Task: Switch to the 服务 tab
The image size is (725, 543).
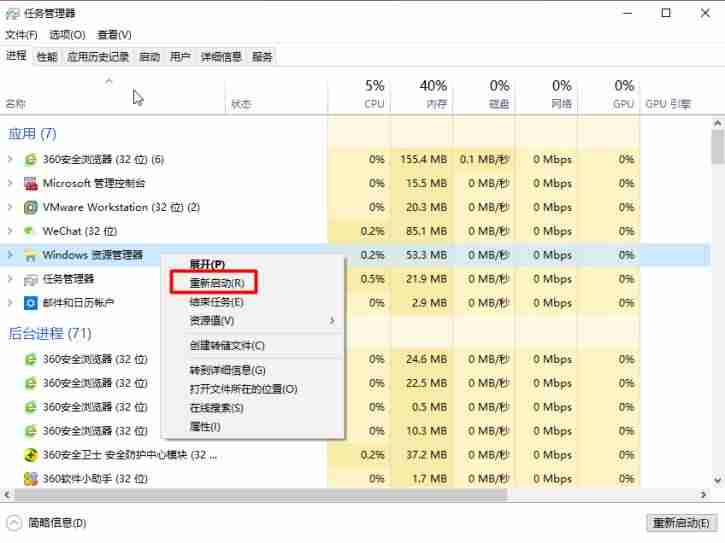Action: [x=262, y=57]
